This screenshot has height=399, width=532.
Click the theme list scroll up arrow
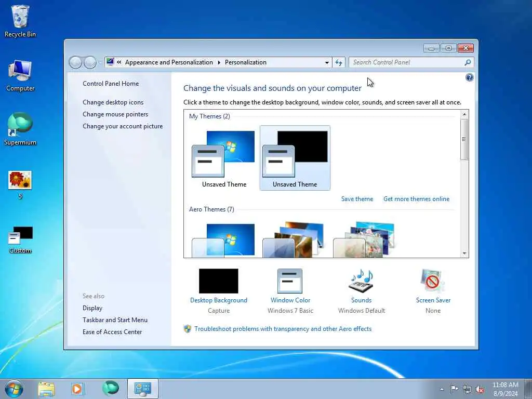[464, 114]
